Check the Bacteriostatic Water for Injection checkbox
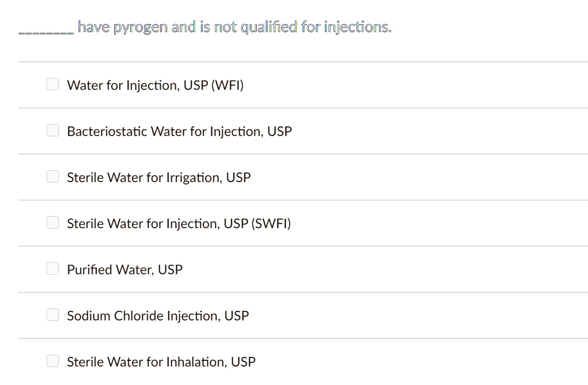 [x=52, y=130]
